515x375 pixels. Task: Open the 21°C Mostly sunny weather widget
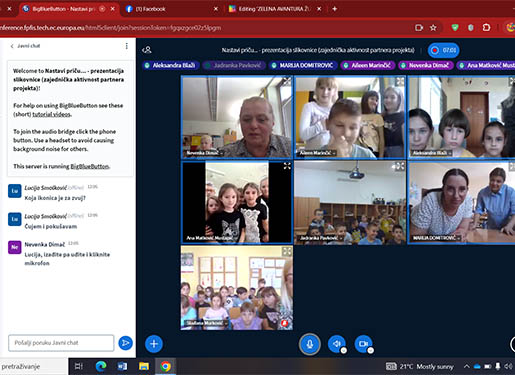420,367
